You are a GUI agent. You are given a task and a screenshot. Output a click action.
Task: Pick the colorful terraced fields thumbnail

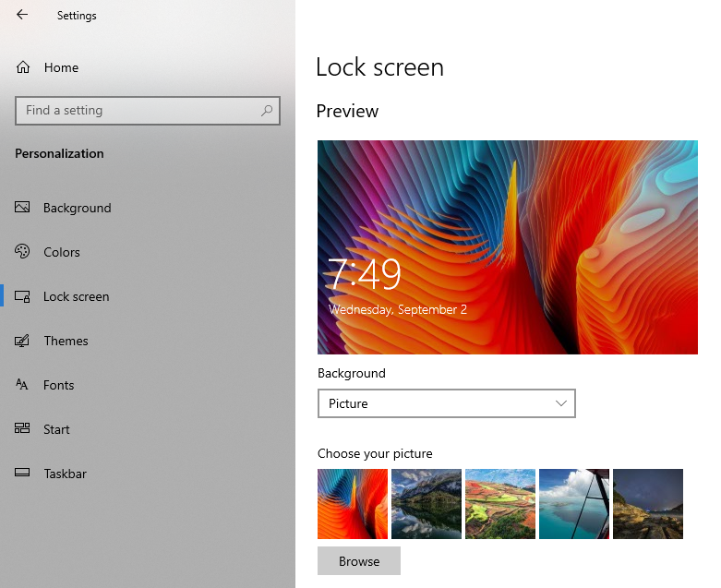pyautogui.click(x=500, y=504)
